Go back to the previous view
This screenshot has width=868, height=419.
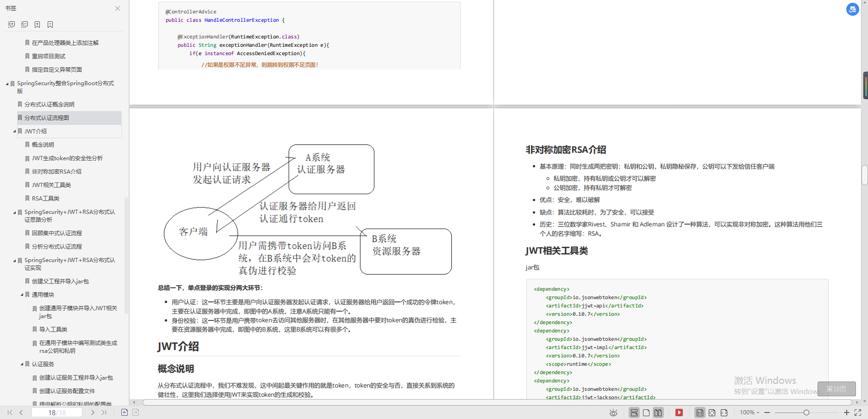[x=125, y=413]
